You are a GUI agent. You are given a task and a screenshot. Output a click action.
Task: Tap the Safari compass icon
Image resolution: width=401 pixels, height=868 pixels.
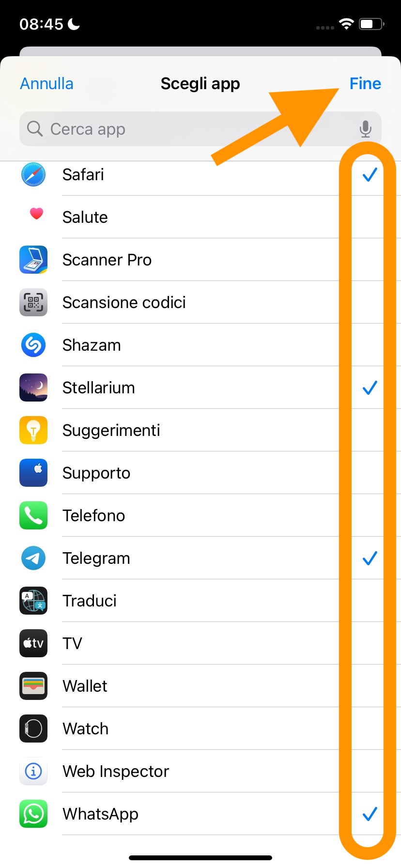pos(33,174)
